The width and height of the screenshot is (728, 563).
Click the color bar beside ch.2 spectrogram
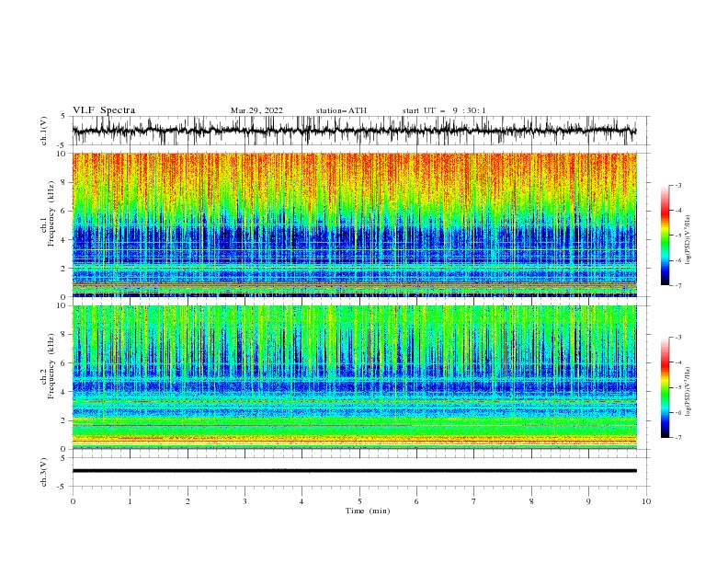665,387
